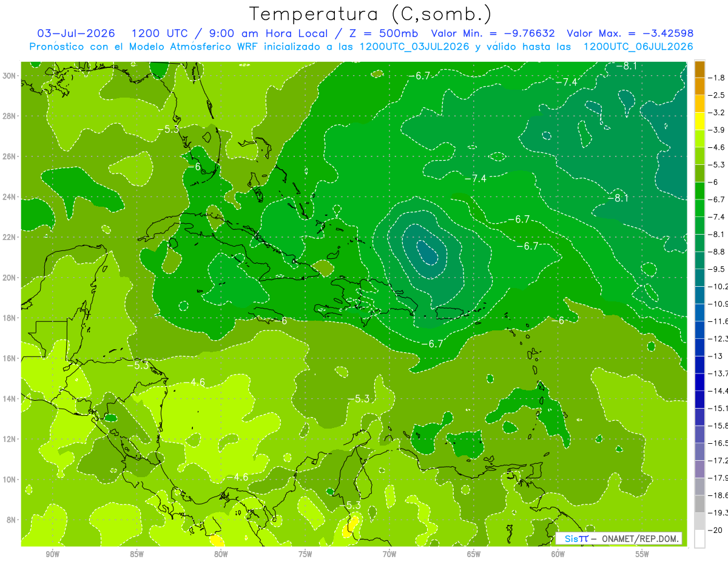Viewport: 728px width, 562px height.
Task: Click the -15.1 value on the color scale
Action: point(718,408)
